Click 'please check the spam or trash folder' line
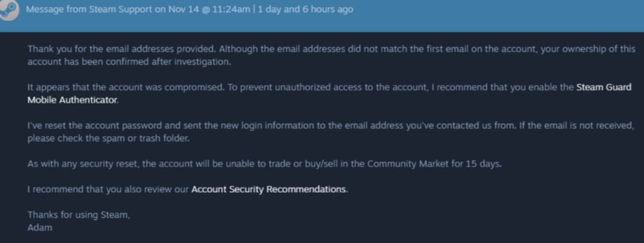The width and height of the screenshot is (644, 243). click(x=109, y=139)
